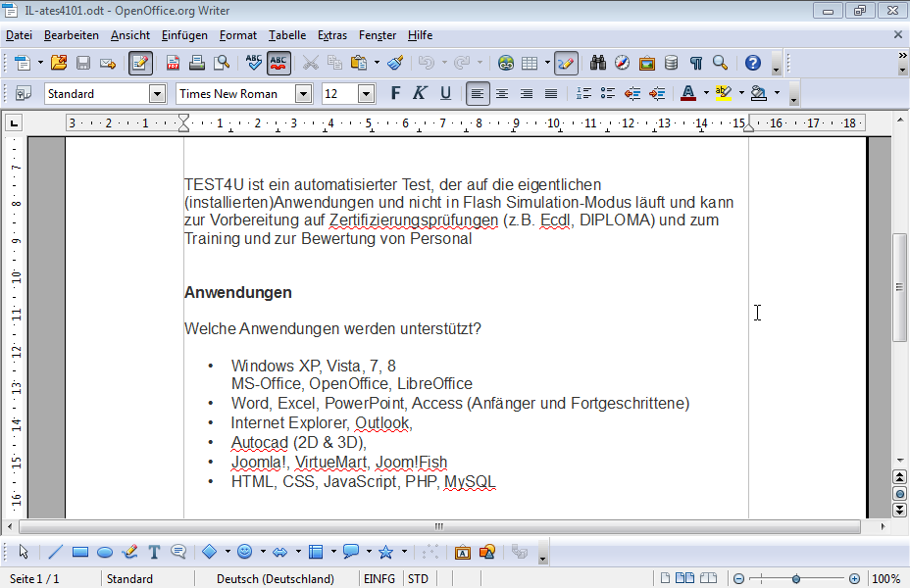
Task: Toggle italic K formatting
Action: (420, 93)
